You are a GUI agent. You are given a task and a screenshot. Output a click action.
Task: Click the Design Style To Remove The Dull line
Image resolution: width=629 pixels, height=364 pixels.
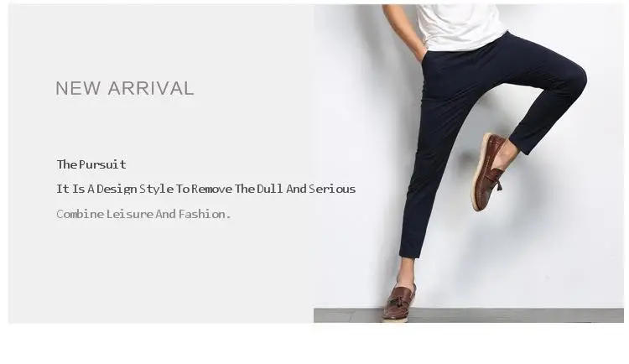tap(205, 189)
